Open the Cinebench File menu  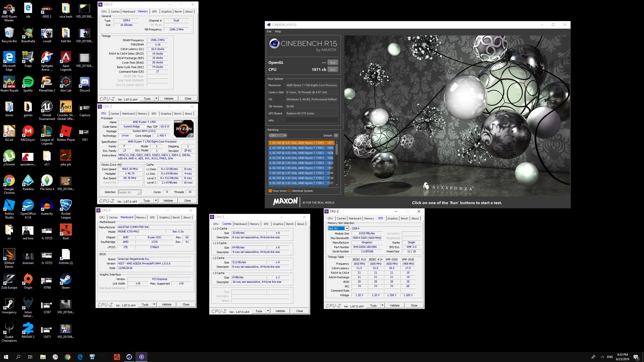(x=269, y=31)
